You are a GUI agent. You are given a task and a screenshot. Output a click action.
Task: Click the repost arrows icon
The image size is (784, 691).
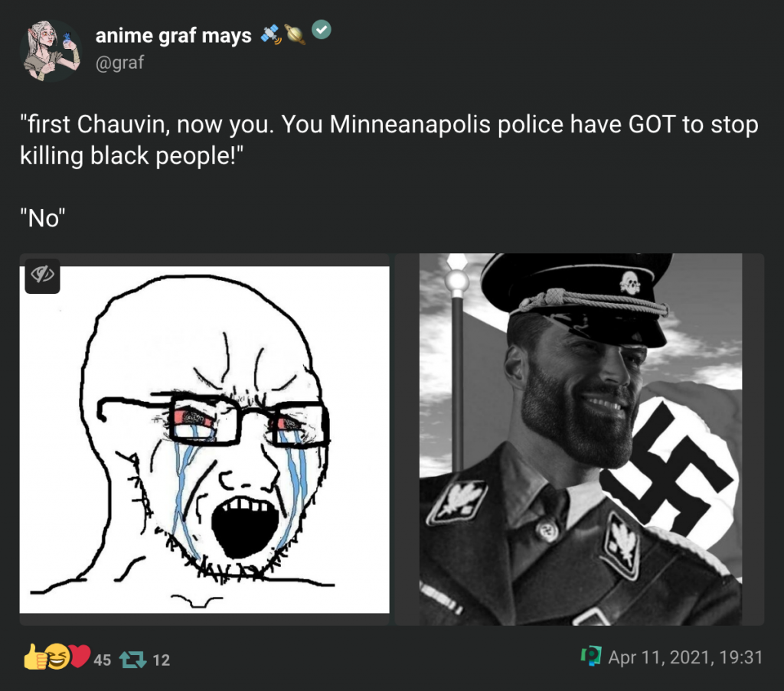(x=133, y=660)
